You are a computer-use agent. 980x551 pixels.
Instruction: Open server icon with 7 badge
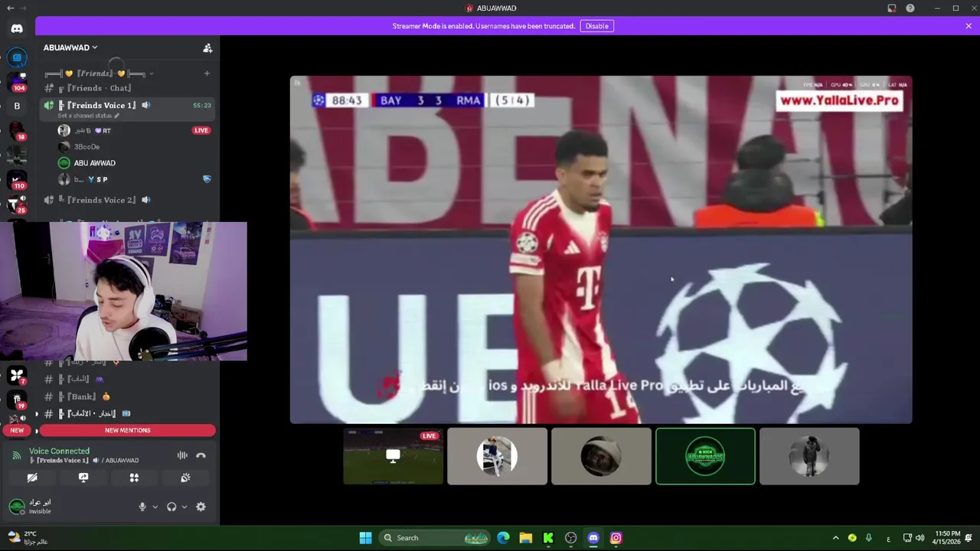point(17,375)
